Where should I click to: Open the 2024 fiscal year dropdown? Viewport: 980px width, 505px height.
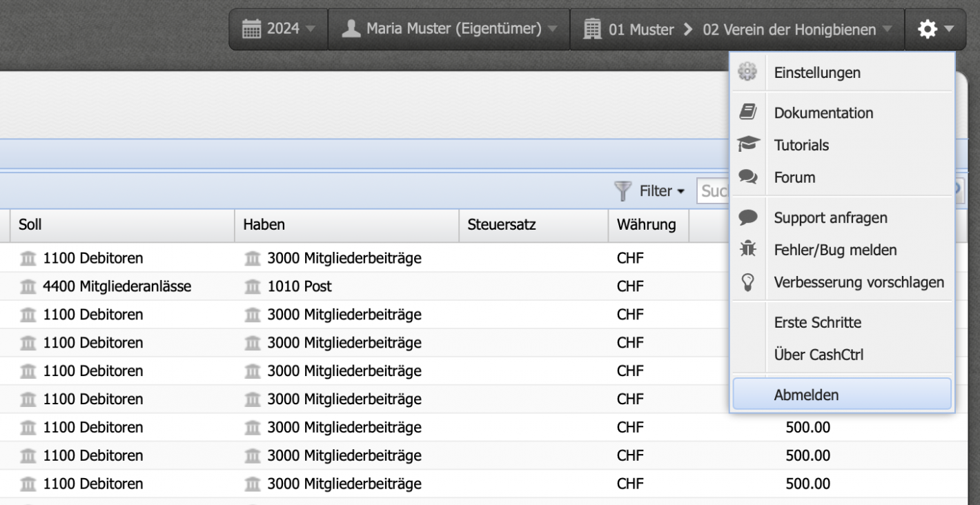(279, 29)
